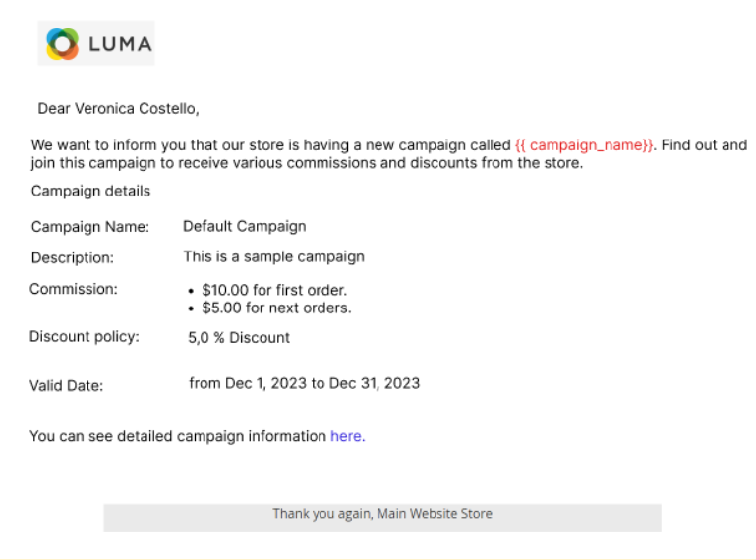Click the 'Thank you again, Main Website Store' footer

[382, 514]
